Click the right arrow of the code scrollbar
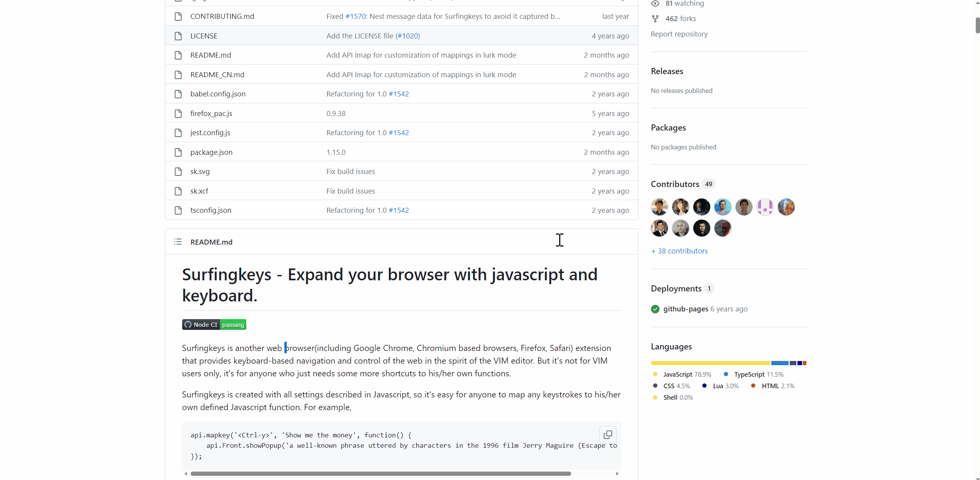 [617, 473]
